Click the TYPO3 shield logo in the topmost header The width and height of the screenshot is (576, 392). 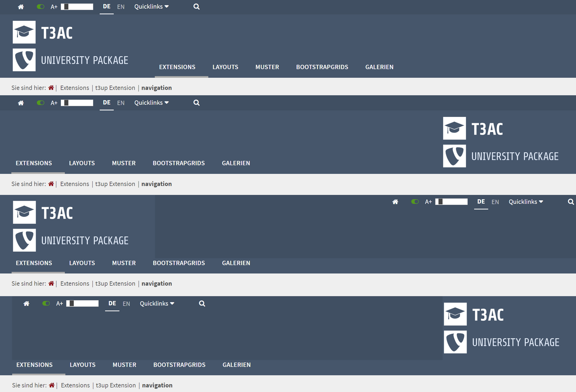tap(24, 60)
